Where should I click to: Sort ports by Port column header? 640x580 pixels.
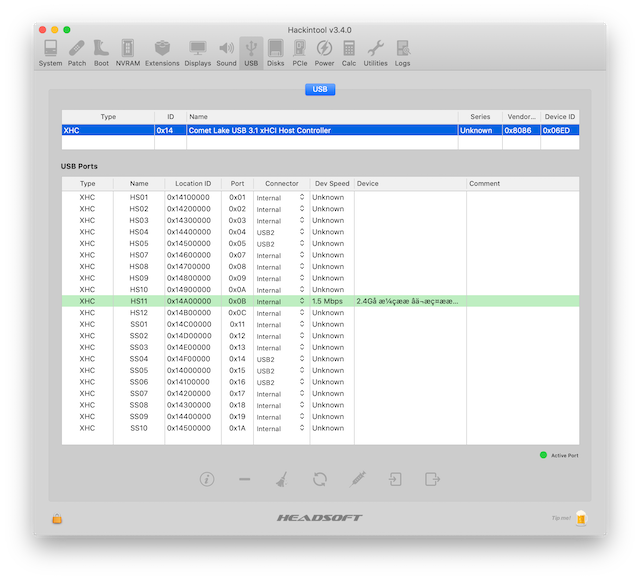point(237,184)
